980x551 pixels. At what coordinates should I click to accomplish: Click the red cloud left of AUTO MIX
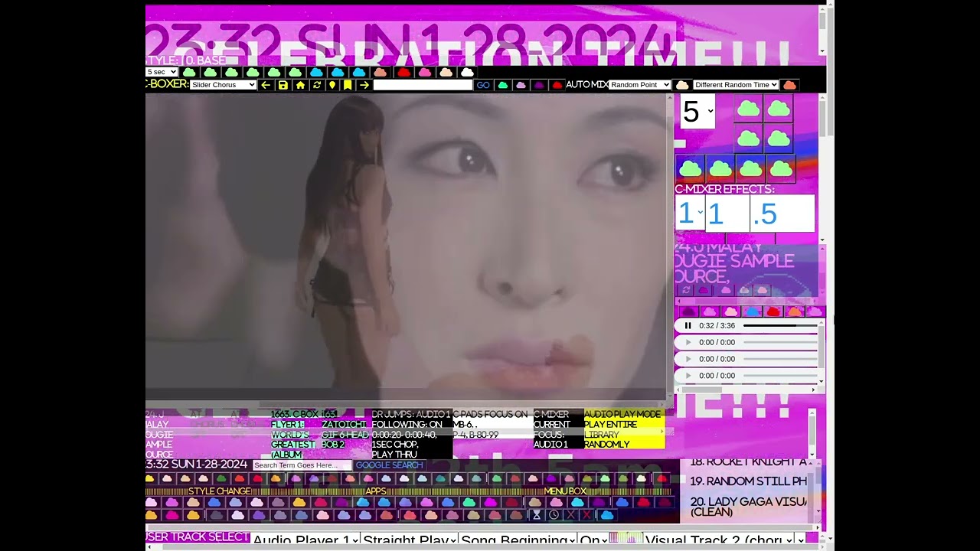coord(557,85)
